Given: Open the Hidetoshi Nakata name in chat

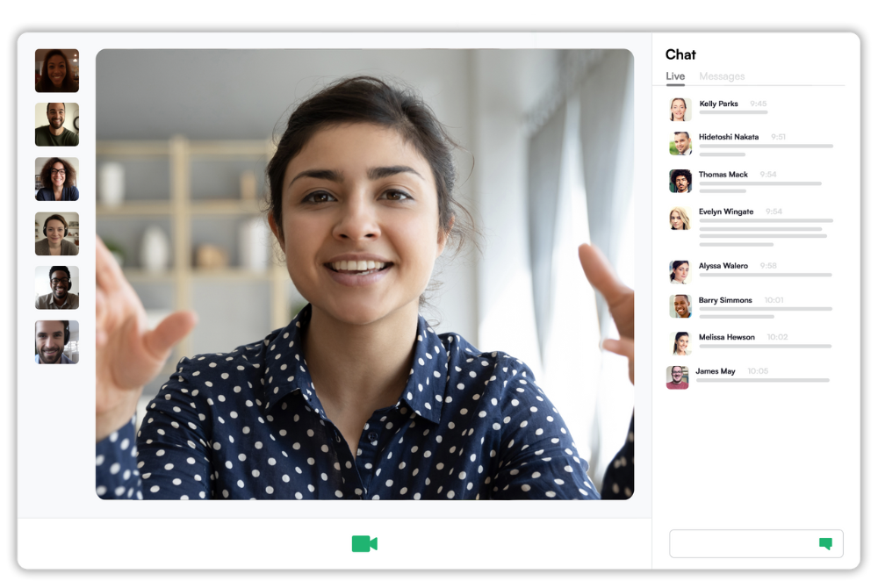Looking at the screenshot, I should [x=729, y=137].
